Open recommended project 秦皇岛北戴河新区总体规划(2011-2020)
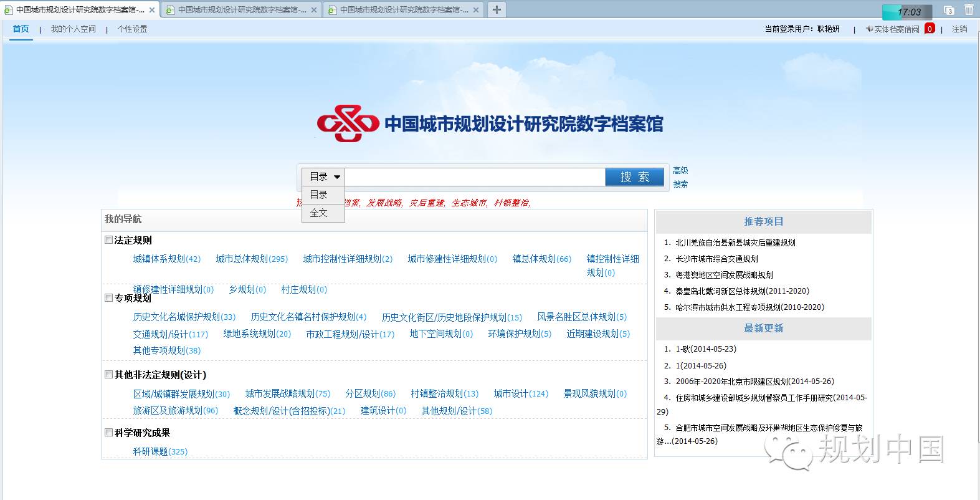 tap(743, 291)
